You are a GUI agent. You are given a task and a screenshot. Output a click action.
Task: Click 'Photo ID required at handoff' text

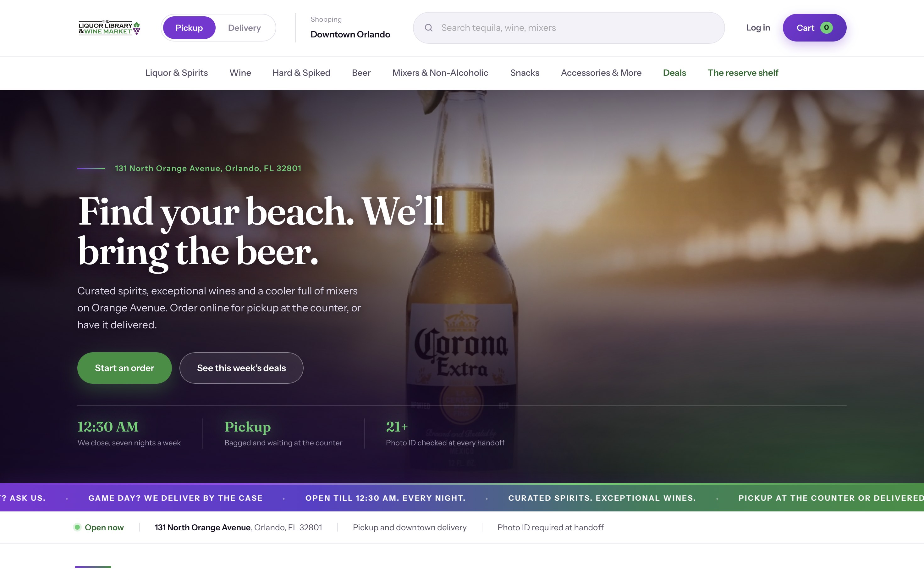(x=550, y=527)
